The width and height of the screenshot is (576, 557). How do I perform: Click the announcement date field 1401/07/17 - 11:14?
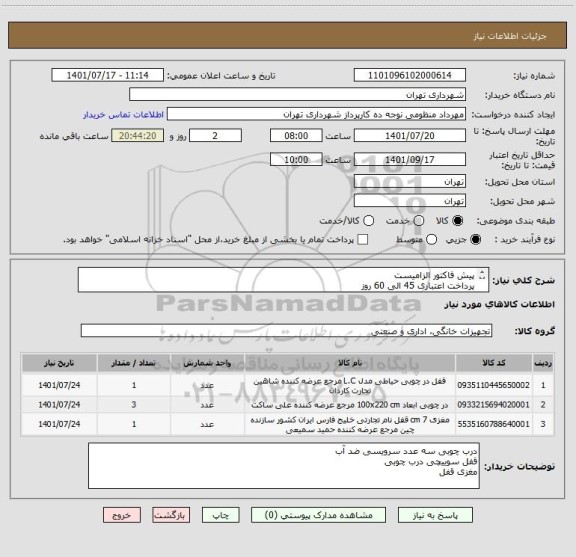click(x=108, y=75)
